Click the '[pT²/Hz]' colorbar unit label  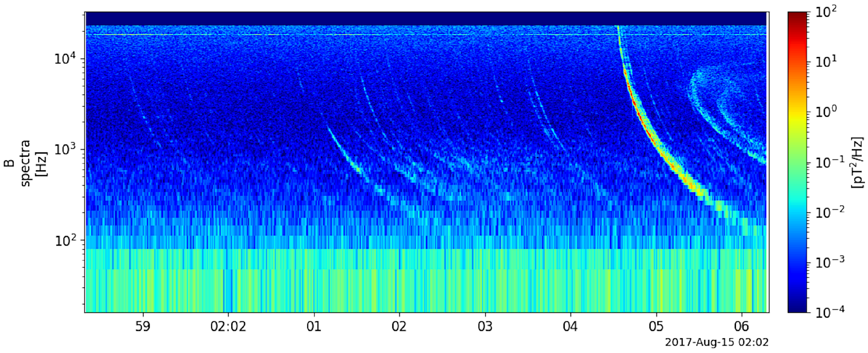(857, 162)
